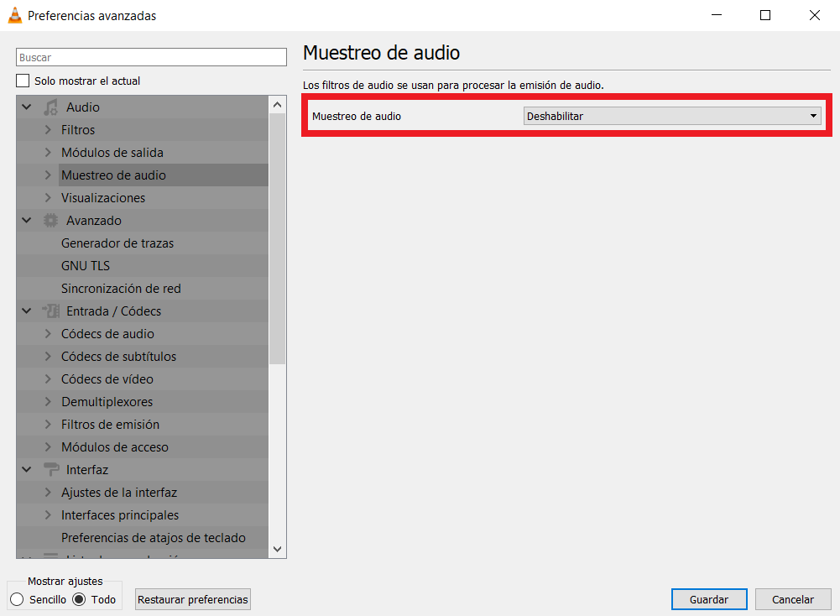This screenshot has height=616, width=840.
Task: Open the Muestreo de audio dropdown
Action: [672, 117]
